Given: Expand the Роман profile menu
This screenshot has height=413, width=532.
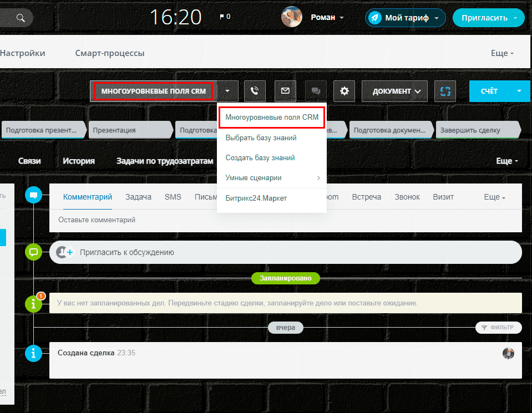Looking at the screenshot, I should (x=327, y=17).
